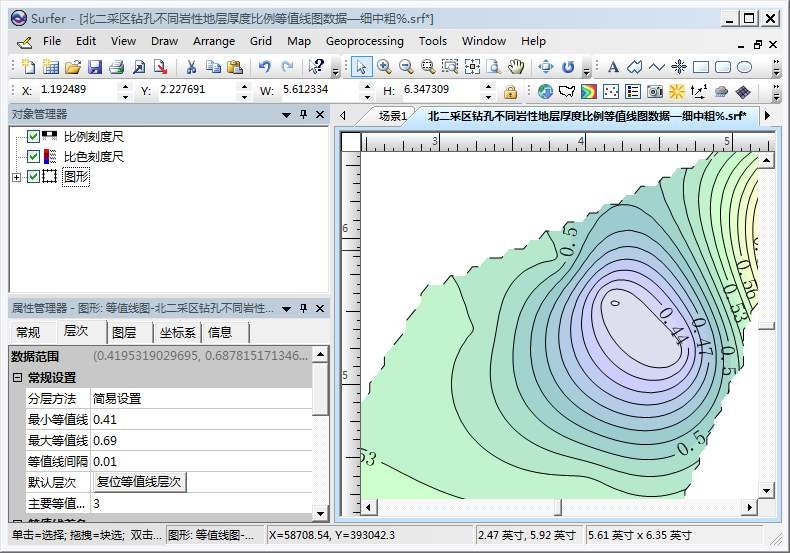Image resolution: width=790 pixels, height=553 pixels.
Task: Select the Pan hand tool
Action: coord(516,67)
